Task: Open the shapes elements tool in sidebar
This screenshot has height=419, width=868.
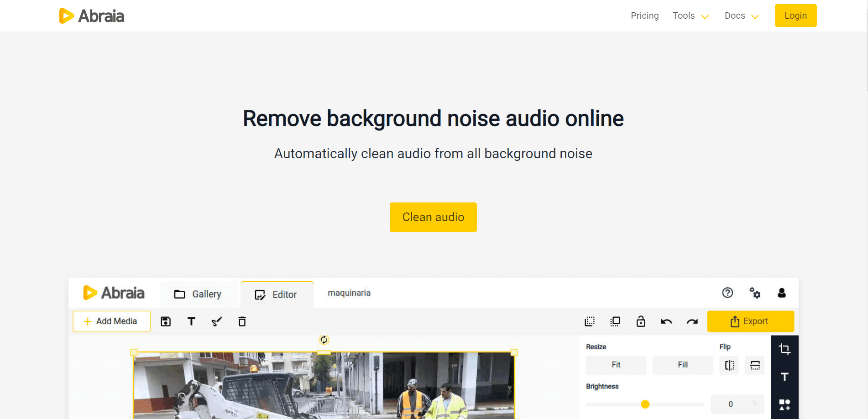Action: click(x=784, y=404)
